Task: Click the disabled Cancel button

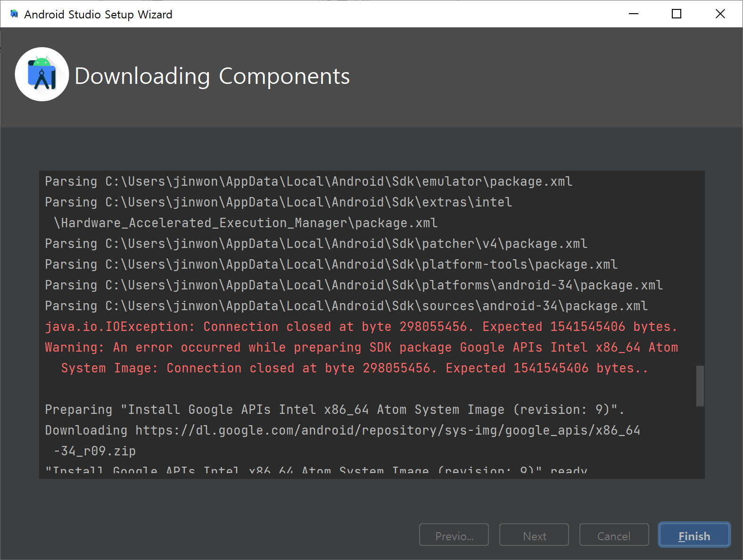Action: click(x=614, y=535)
